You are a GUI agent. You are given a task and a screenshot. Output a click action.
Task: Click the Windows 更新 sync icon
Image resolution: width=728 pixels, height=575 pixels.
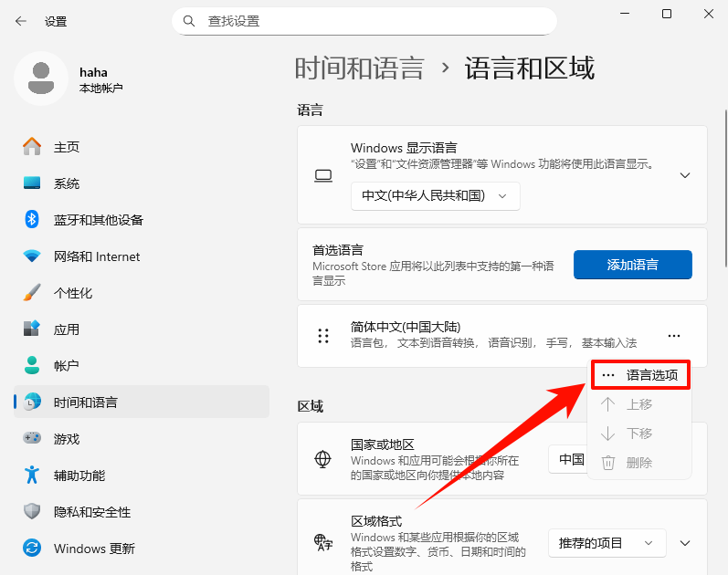point(32,549)
